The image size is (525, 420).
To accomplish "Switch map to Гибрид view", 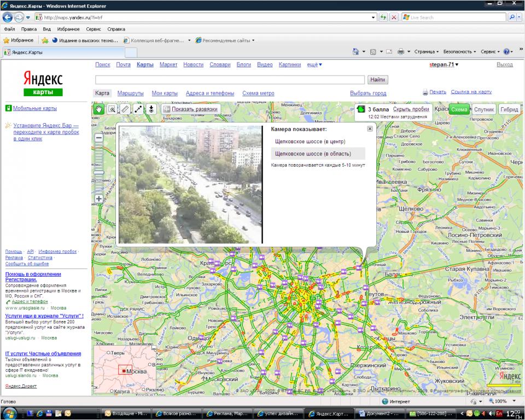I will coord(509,109).
